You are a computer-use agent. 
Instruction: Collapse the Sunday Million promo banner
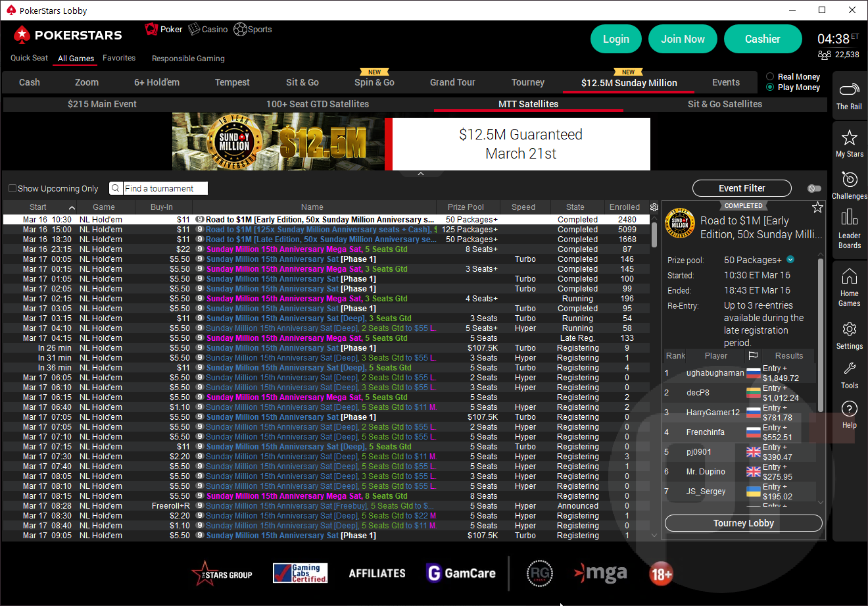click(x=421, y=174)
